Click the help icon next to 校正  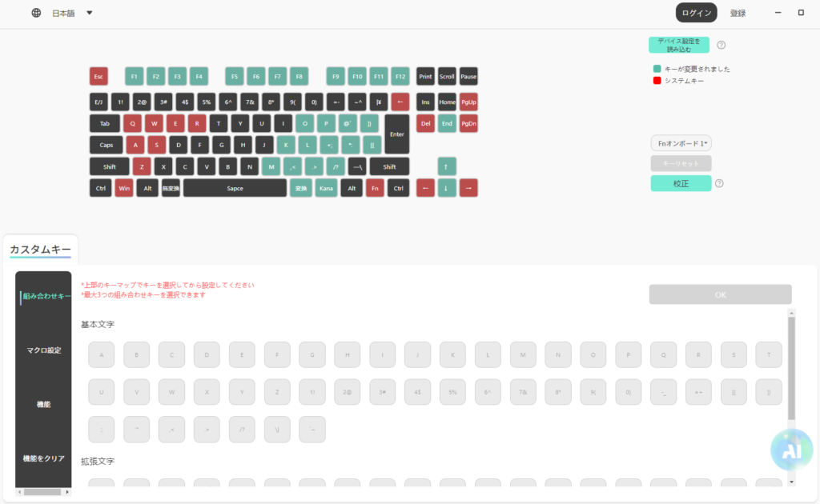719,183
